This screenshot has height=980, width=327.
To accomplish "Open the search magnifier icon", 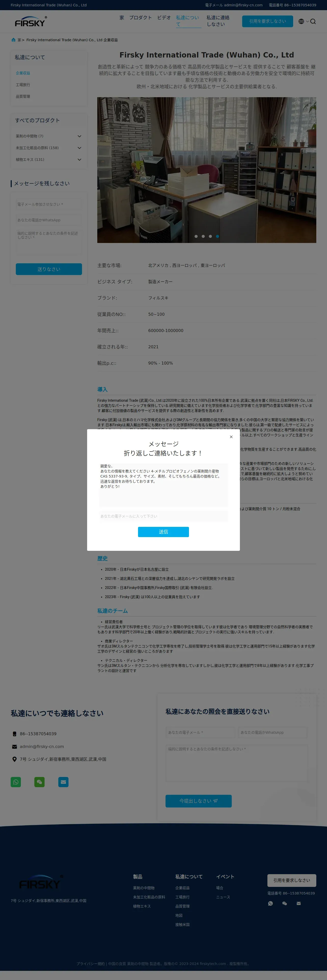I will pyautogui.click(x=313, y=21).
